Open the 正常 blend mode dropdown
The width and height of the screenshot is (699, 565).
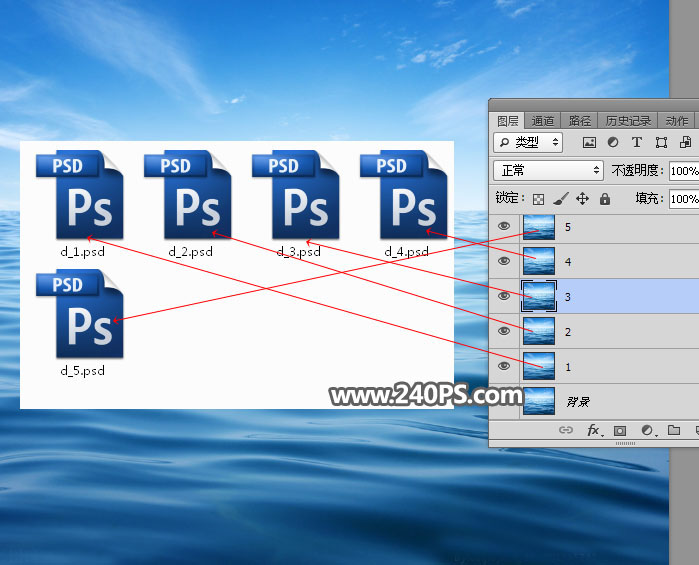pyautogui.click(x=549, y=170)
